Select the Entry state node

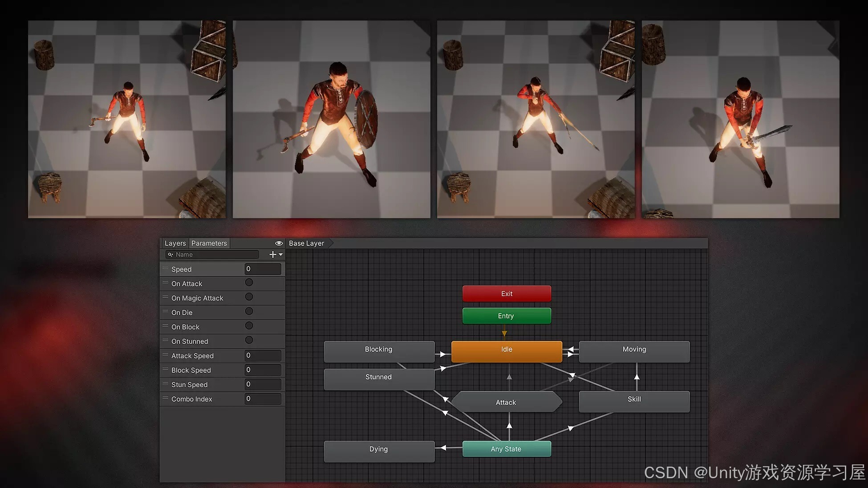[x=506, y=316]
